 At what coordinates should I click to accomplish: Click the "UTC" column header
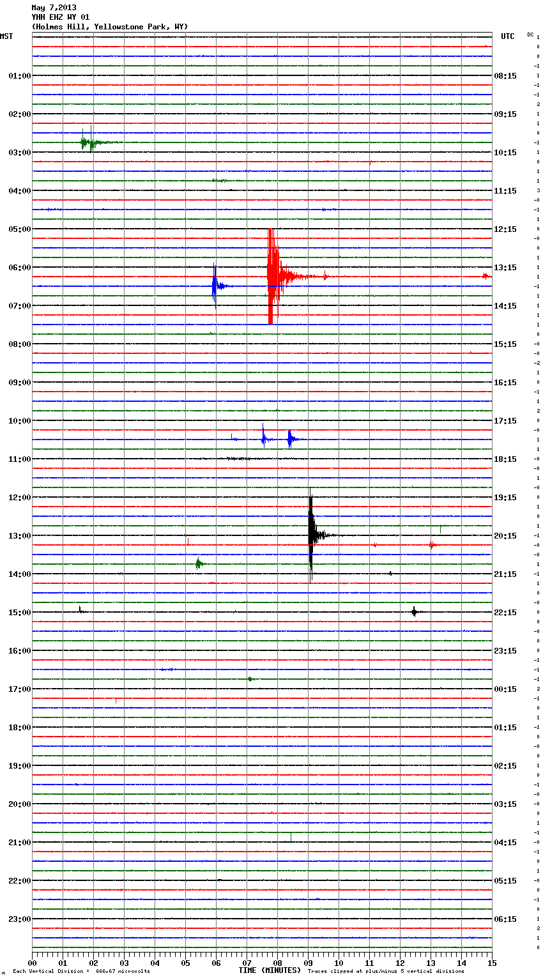(507, 36)
